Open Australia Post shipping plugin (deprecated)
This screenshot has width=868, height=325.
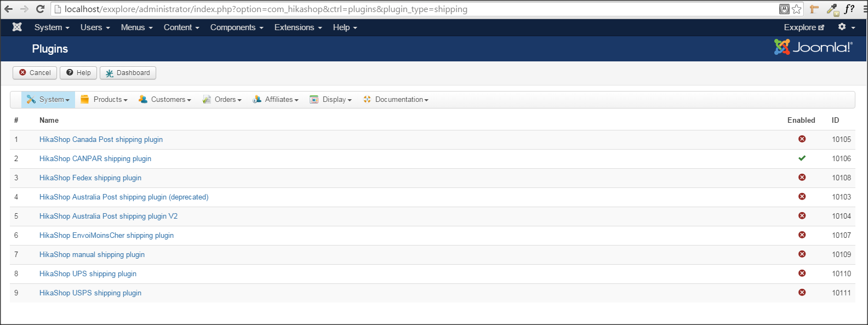pos(124,197)
